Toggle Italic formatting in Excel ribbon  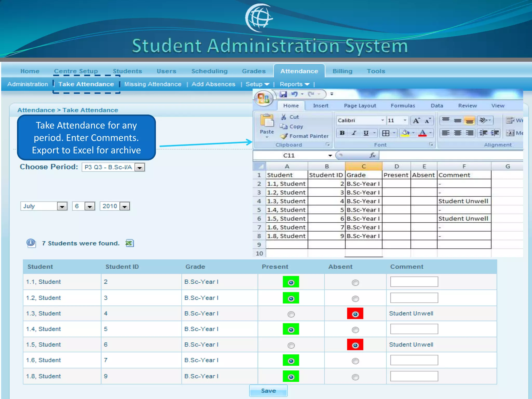354,133
